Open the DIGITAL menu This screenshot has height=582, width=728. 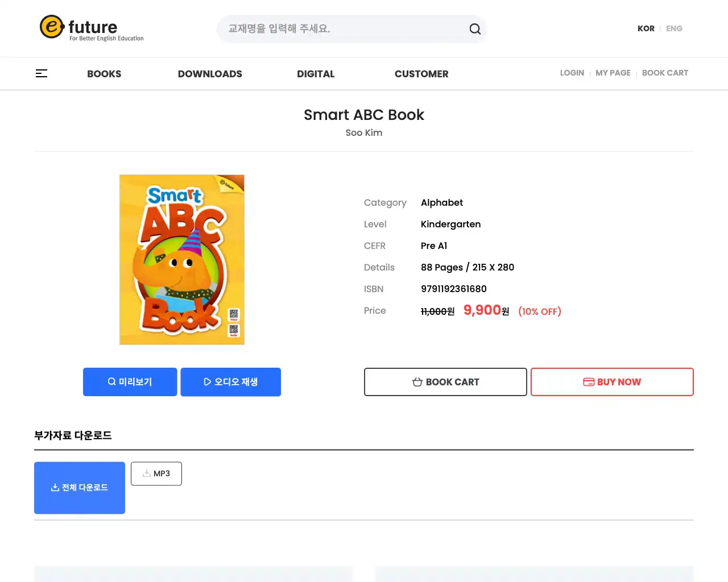coord(316,74)
